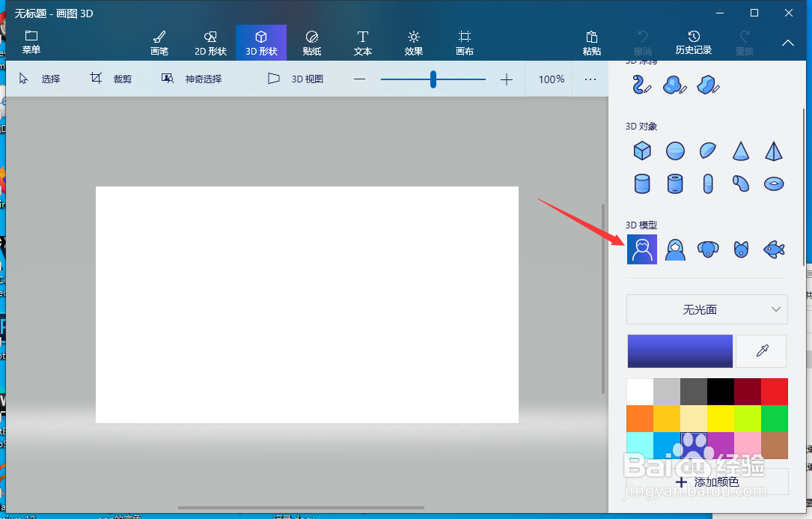
Task: Click the horizontal canvas scrollbar
Action: (x=301, y=508)
